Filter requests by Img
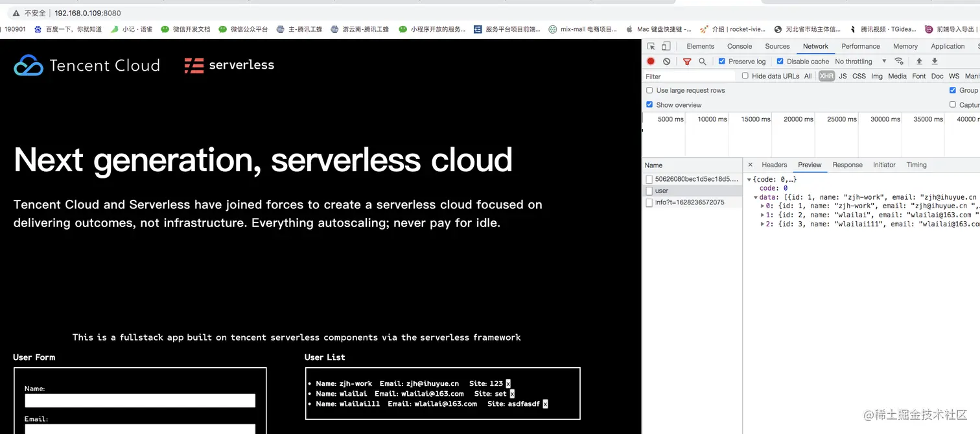Viewport: 980px width, 434px height. pyautogui.click(x=877, y=76)
